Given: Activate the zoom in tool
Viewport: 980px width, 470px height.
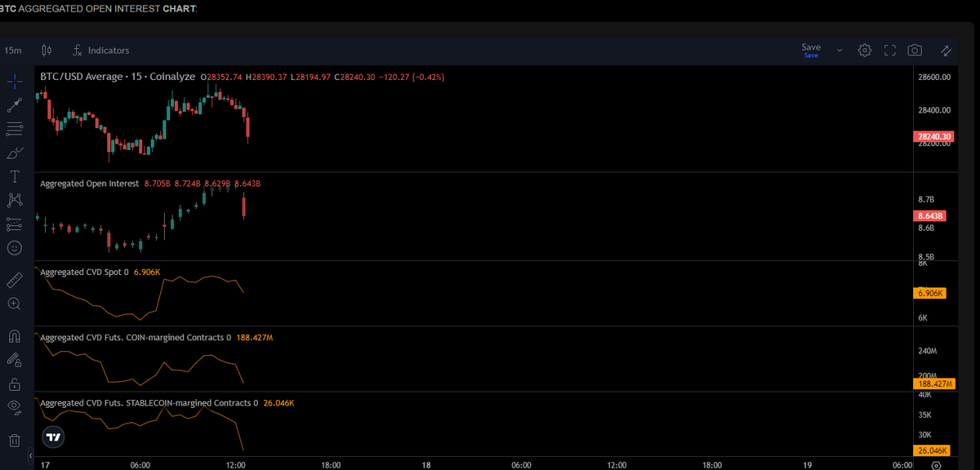Looking at the screenshot, I should tap(15, 304).
